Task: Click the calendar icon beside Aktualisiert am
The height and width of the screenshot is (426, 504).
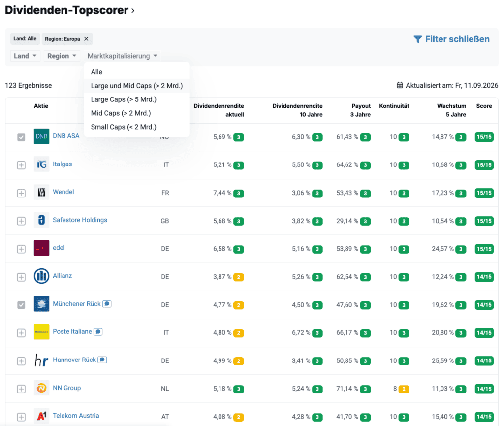Action: coord(400,85)
